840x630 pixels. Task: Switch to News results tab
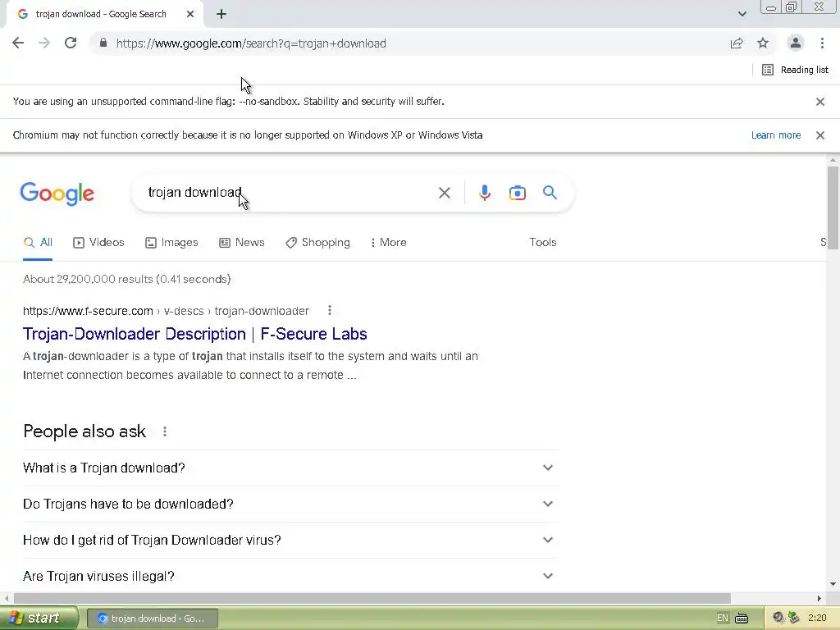point(242,243)
